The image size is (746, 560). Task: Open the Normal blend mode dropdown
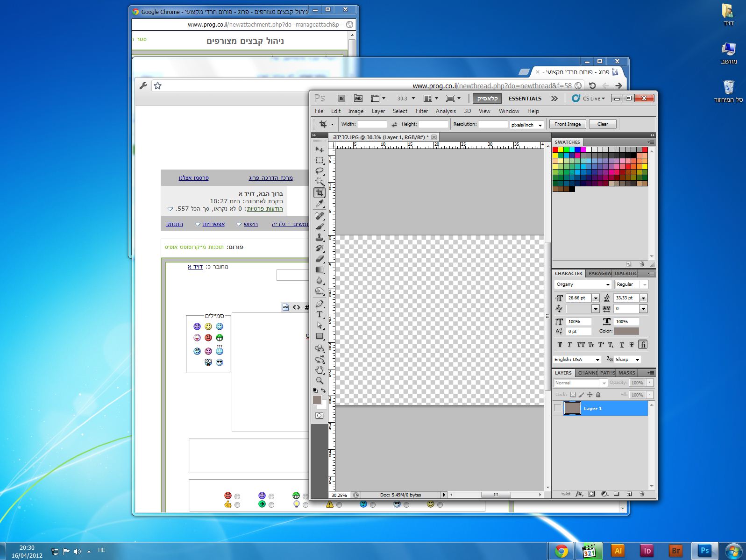[x=580, y=383]
